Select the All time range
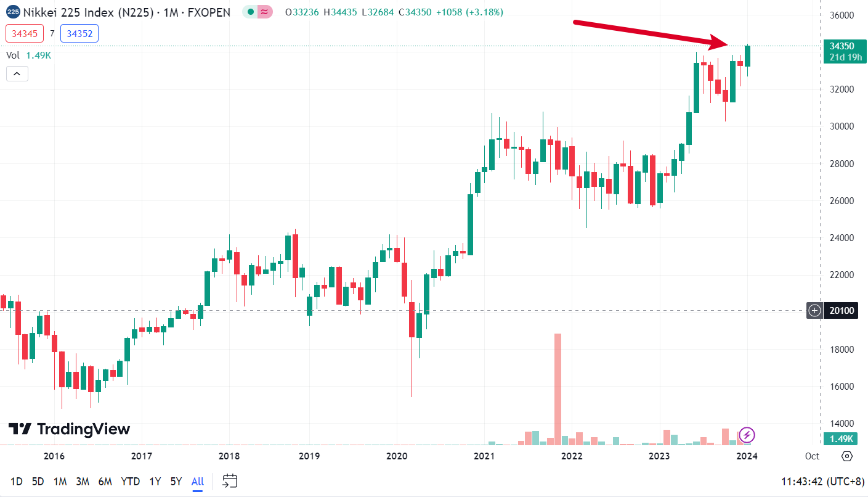The height and width of the screenshot is (497, 868). point(198,482)
